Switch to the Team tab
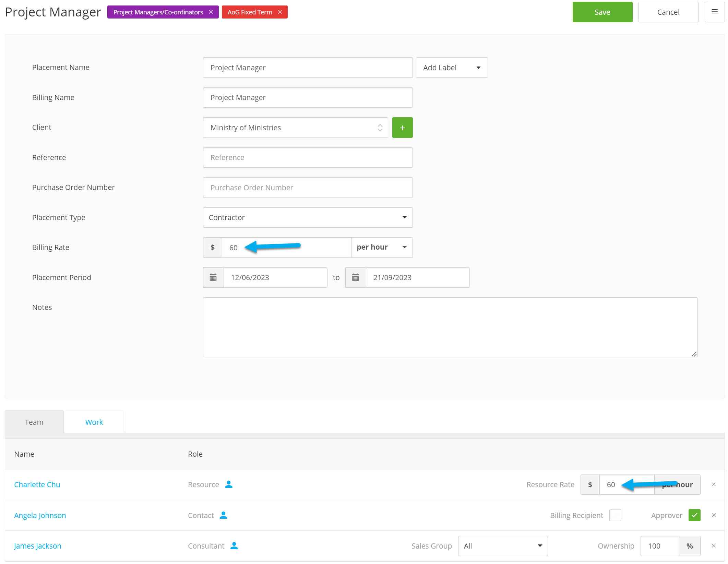The height and width of the screenshot is (564, 728). [34, 422]
